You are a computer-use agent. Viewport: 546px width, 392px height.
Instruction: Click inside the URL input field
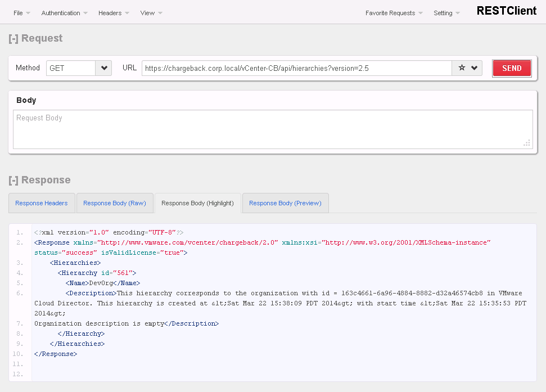(x=296, y=68)
